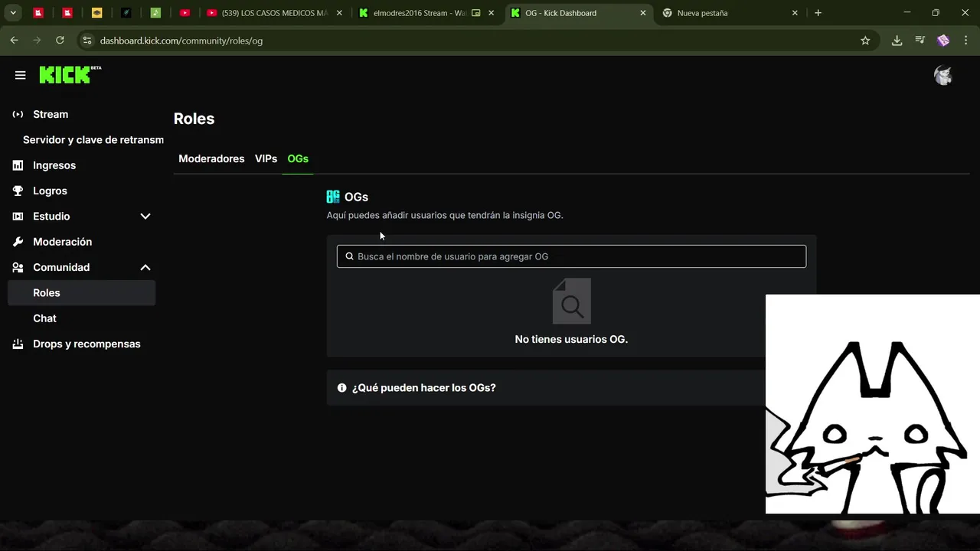
Task: Click the info icon beside ¿Qué pueden hacer los OGs?
Action: point(342,388)
